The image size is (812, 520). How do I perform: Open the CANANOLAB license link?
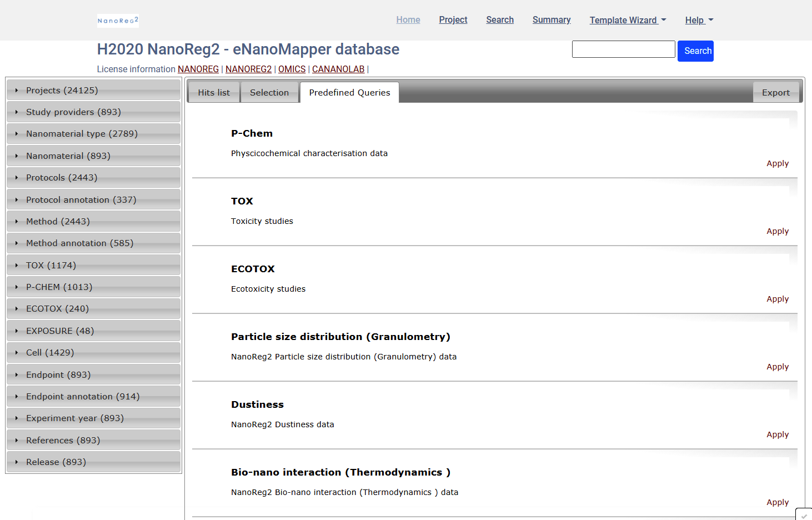click(x=338, y=69)
